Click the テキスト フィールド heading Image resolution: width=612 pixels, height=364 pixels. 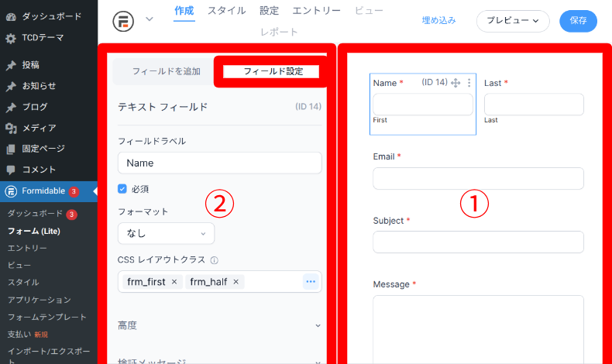coord(163,107)
